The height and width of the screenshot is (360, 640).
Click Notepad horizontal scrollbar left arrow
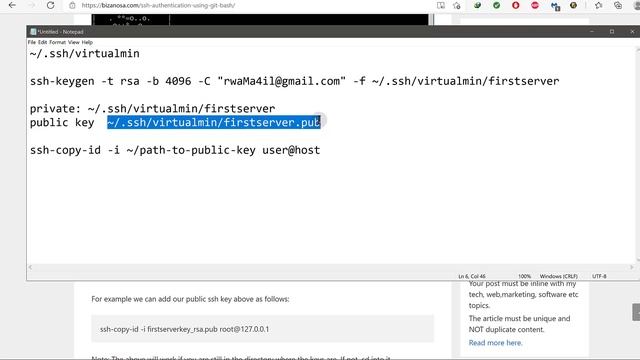pyautogui.click(x=30, y=267)
